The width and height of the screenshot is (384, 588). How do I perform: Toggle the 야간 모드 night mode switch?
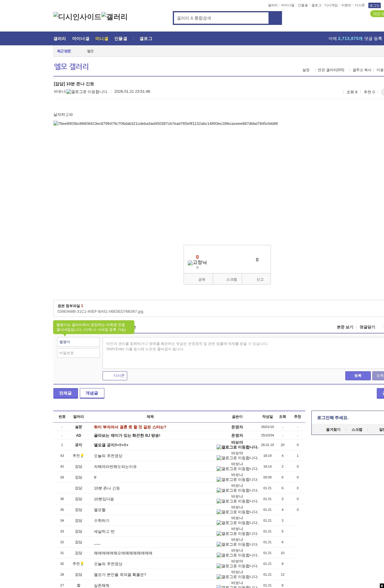(x=377, y=14)
